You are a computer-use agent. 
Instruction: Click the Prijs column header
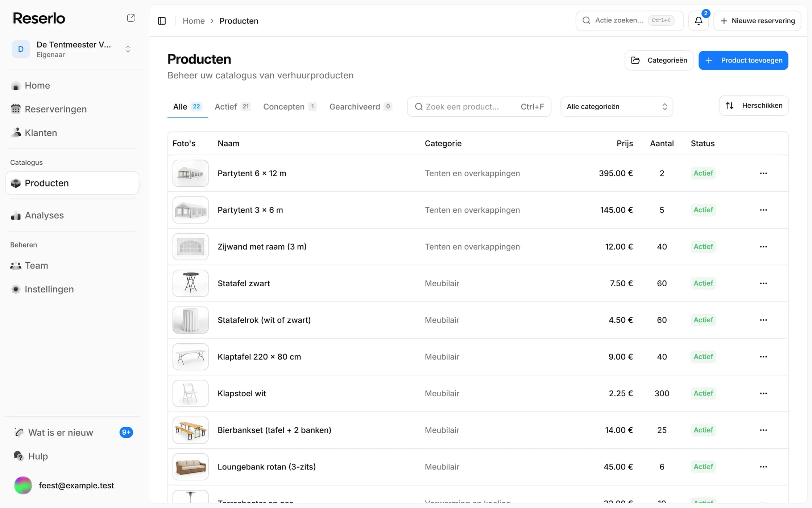click(625, 143)
